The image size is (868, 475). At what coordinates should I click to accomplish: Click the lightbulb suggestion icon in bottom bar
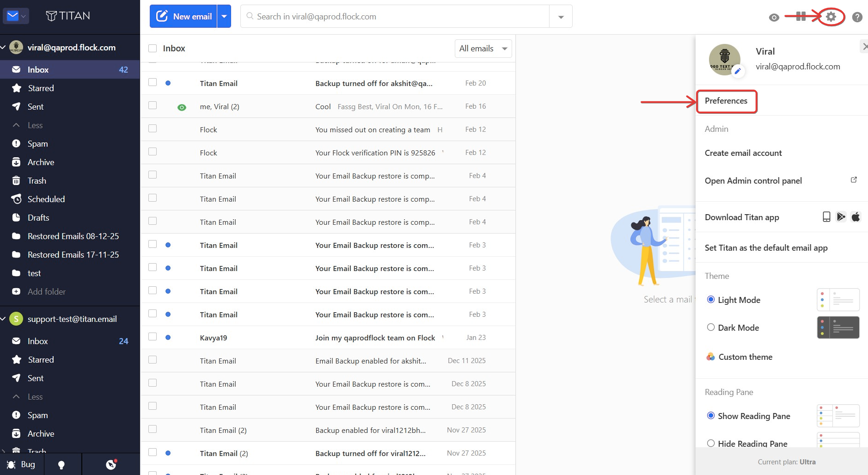pos(61,465)
